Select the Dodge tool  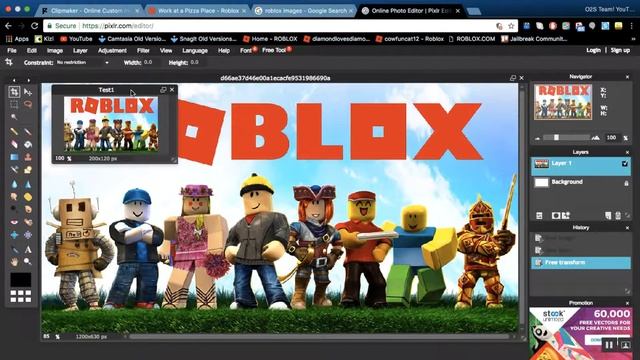click(x=14, y=209)
